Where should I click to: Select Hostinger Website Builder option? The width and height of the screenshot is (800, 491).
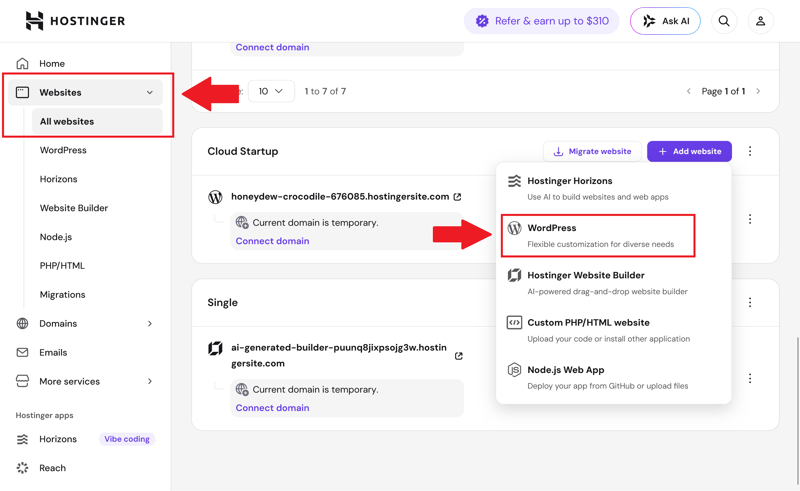point(613,283)
